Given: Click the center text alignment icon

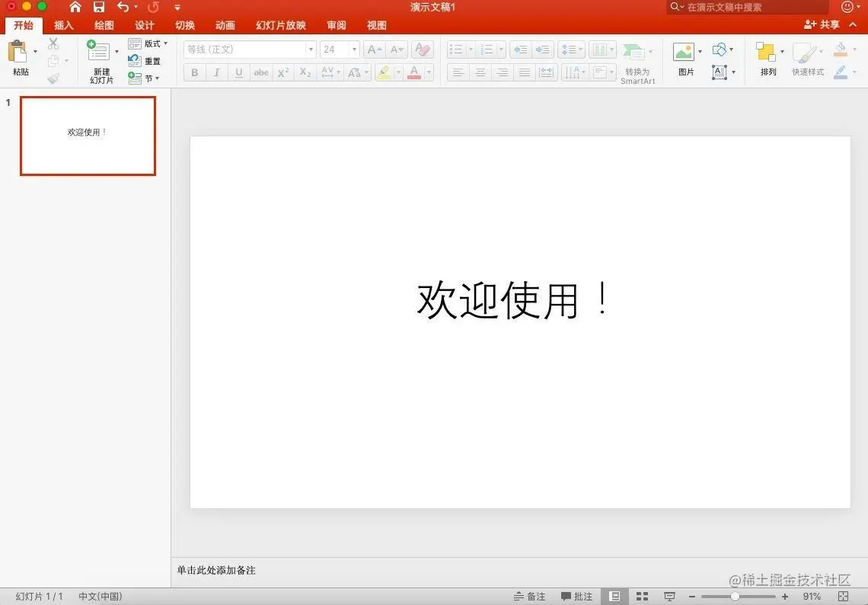Looking at the screenshot, I should click(x=480, y=72).
